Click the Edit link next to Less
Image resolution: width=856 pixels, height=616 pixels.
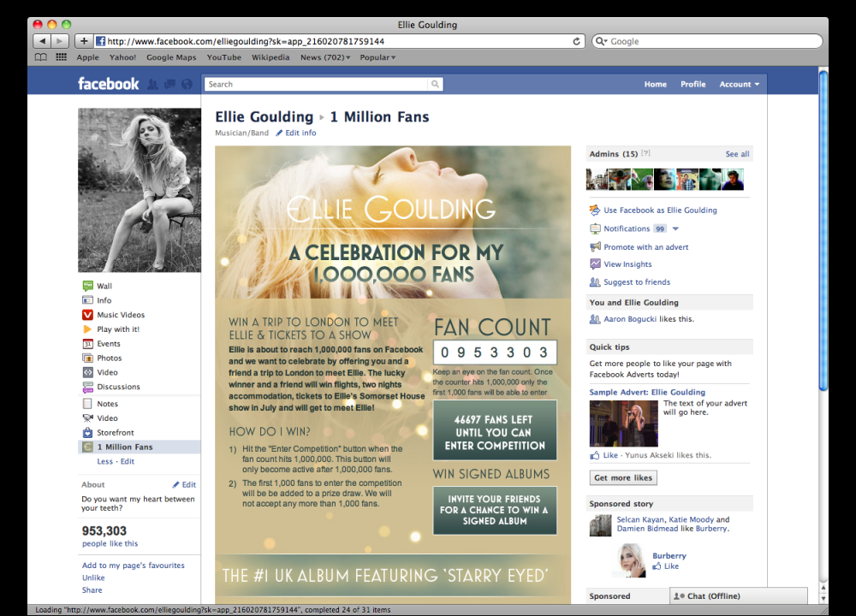128,461
